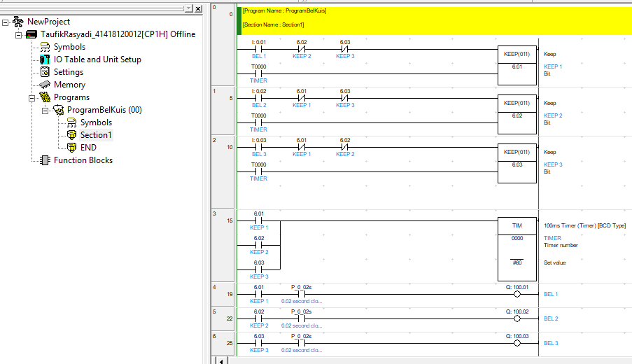632x364 pixels.
Task: Collapse the TaufikRasyadi PLC node
Action: 18,35
